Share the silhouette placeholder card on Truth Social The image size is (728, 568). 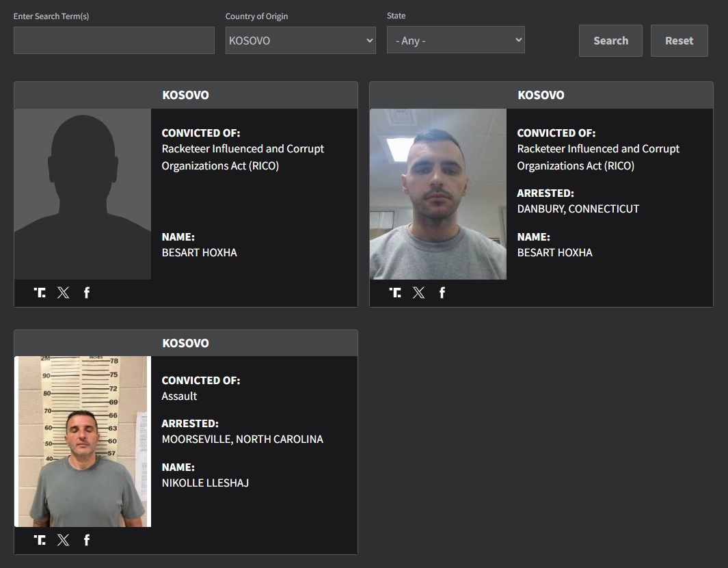pos(40,293)
